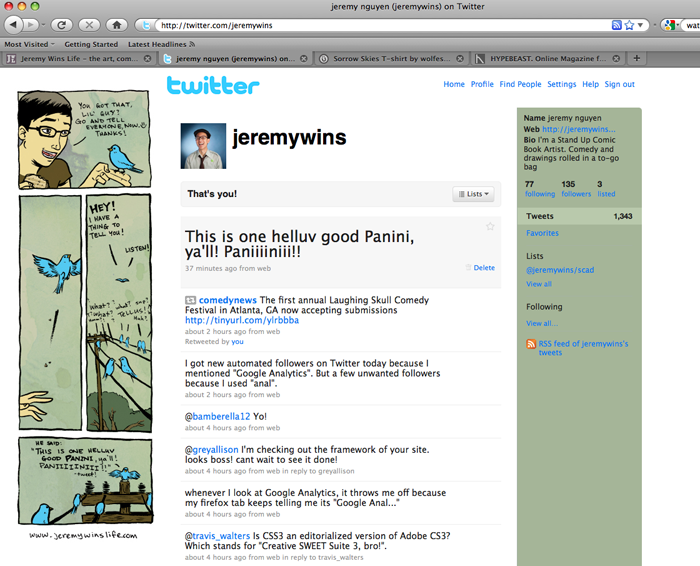Open Favorites in the sidebar

click(x=542, y=233)
